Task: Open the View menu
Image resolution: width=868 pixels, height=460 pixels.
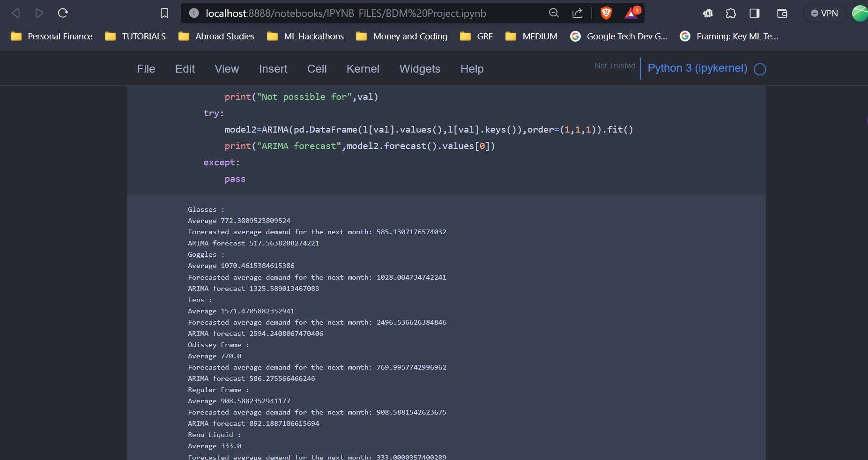Action: coord(227,69)
